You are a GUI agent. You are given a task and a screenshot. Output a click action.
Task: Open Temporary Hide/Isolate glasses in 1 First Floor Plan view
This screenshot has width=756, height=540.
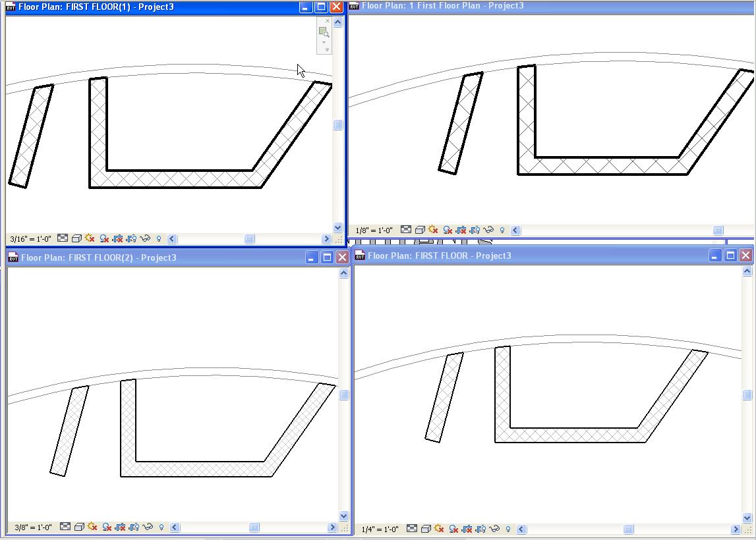click(488, 230)
